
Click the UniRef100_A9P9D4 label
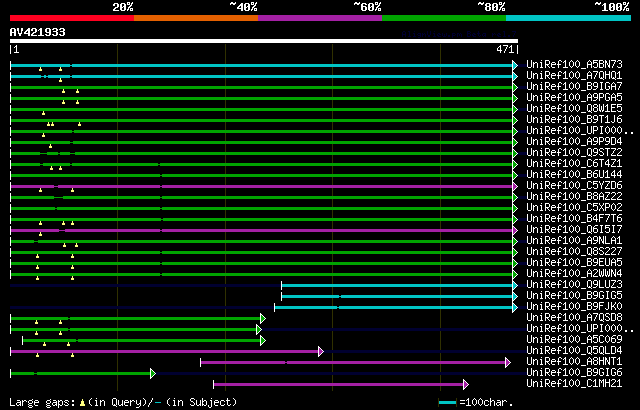tap(574, 142)
